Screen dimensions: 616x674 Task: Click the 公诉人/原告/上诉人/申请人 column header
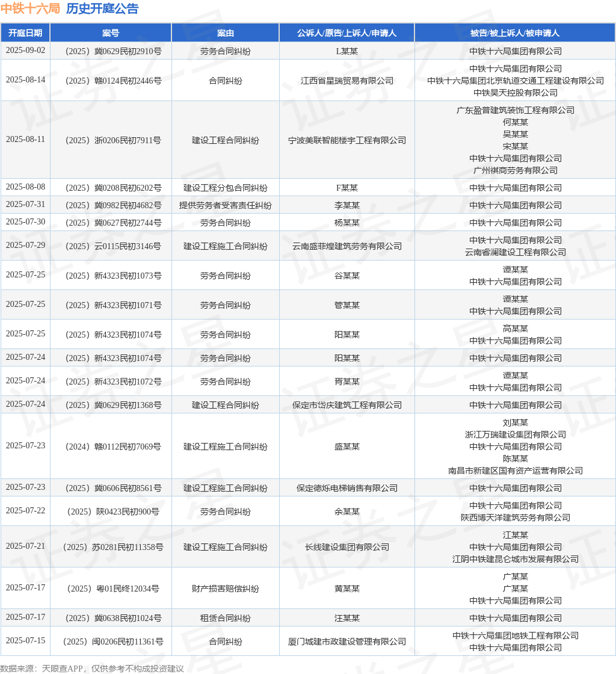tap(346, 33)
